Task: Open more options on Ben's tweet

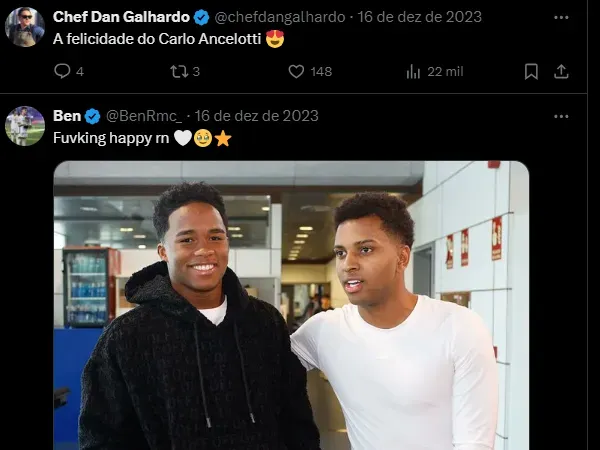Action: point(561,116)
